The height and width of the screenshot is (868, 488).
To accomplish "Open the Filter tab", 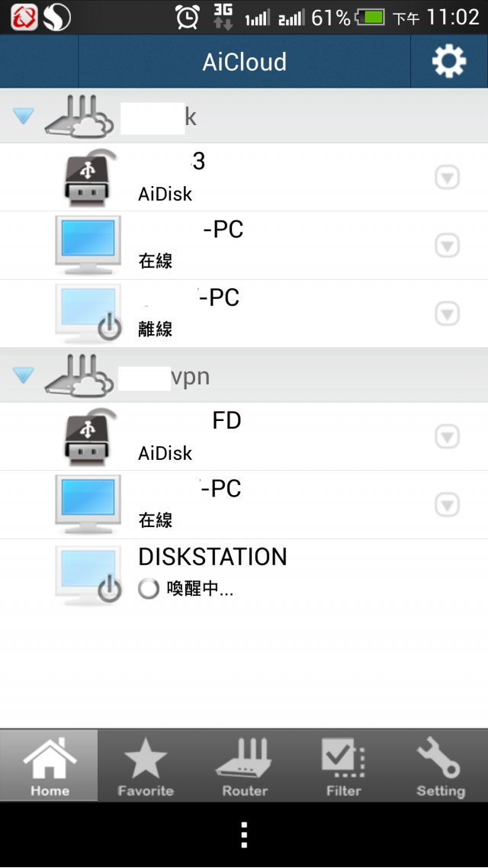I will pos(343,766).
